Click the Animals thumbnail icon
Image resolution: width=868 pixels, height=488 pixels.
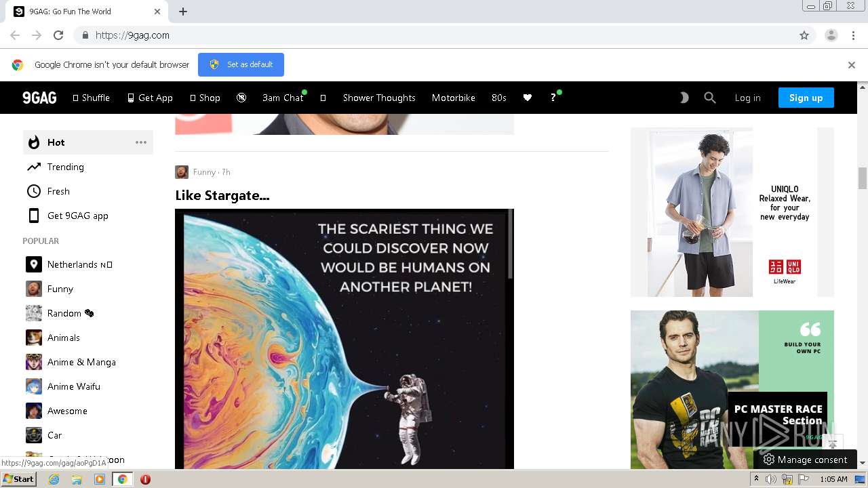(34, 338)
